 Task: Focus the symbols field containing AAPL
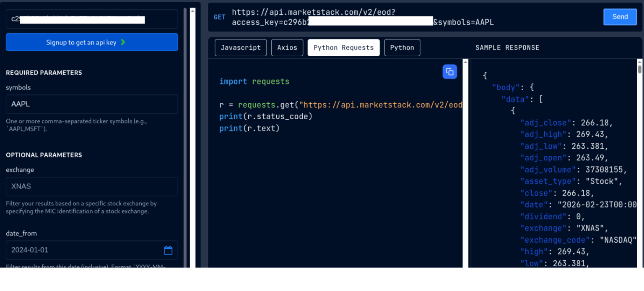[92, 104]
